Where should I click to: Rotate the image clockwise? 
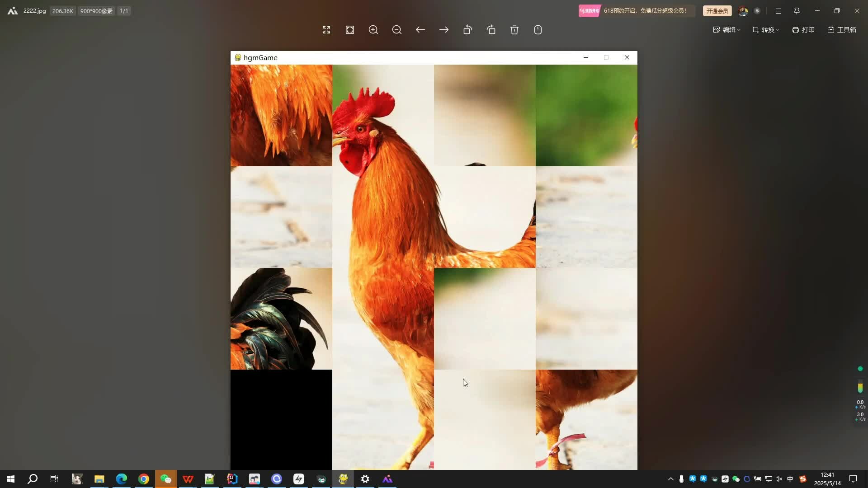[491, 30]
